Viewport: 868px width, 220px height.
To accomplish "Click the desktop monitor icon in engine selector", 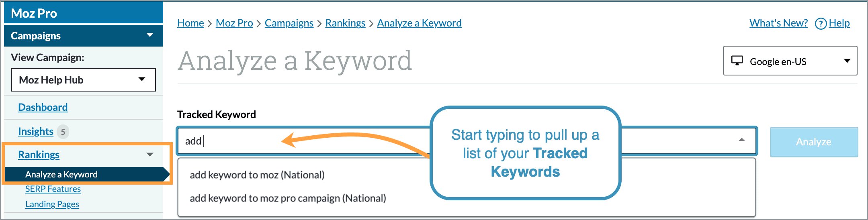I will click(737, 61).
